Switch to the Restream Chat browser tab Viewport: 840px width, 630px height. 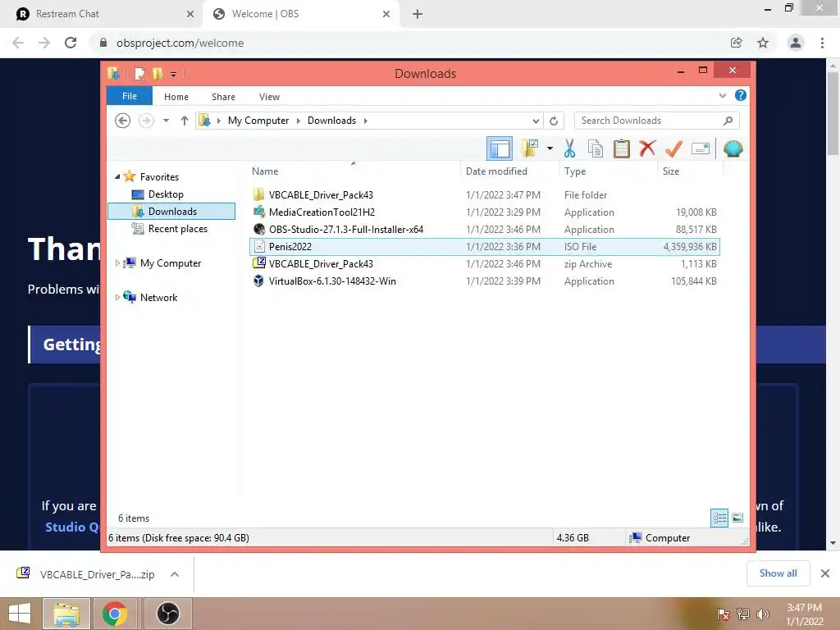coord(102,14)
